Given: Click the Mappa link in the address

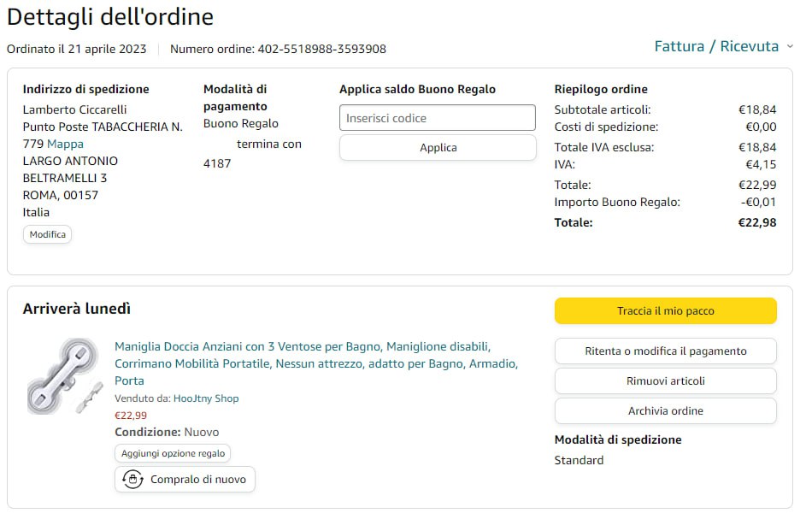Looking at the screenshot, I should (65, 144).
